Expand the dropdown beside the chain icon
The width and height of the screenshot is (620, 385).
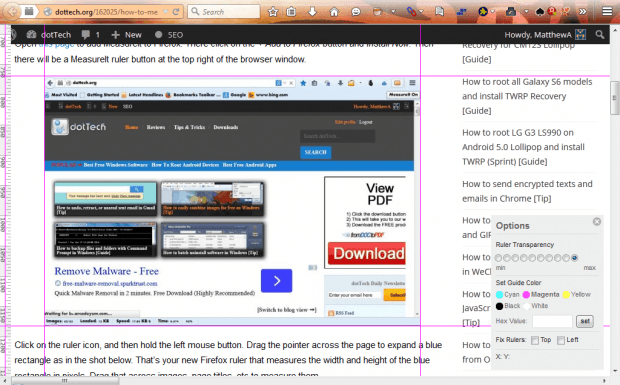422,12
